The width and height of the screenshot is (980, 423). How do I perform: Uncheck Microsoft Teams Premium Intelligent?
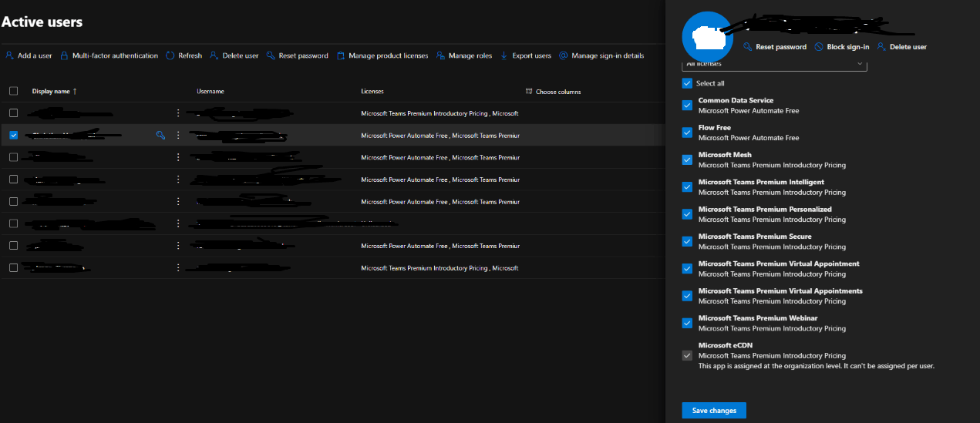[687, 187]
